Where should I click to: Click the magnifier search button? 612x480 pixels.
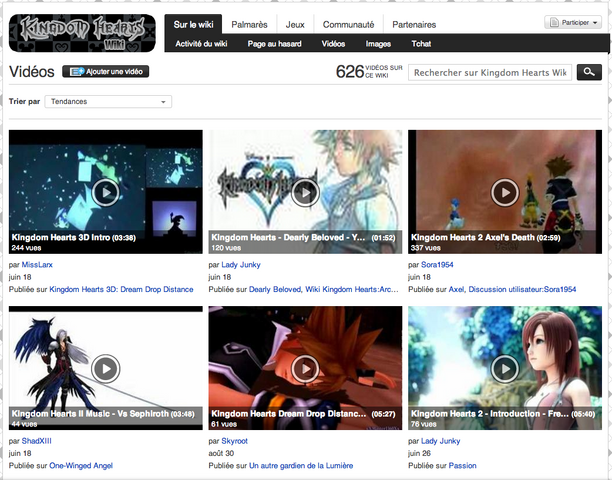coord(589,72)
